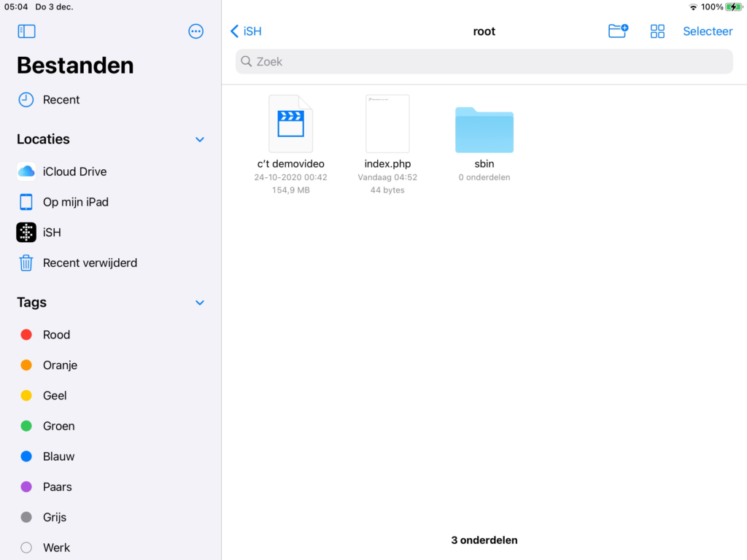Navigate back to iSH with the chevron

[244, 31]
